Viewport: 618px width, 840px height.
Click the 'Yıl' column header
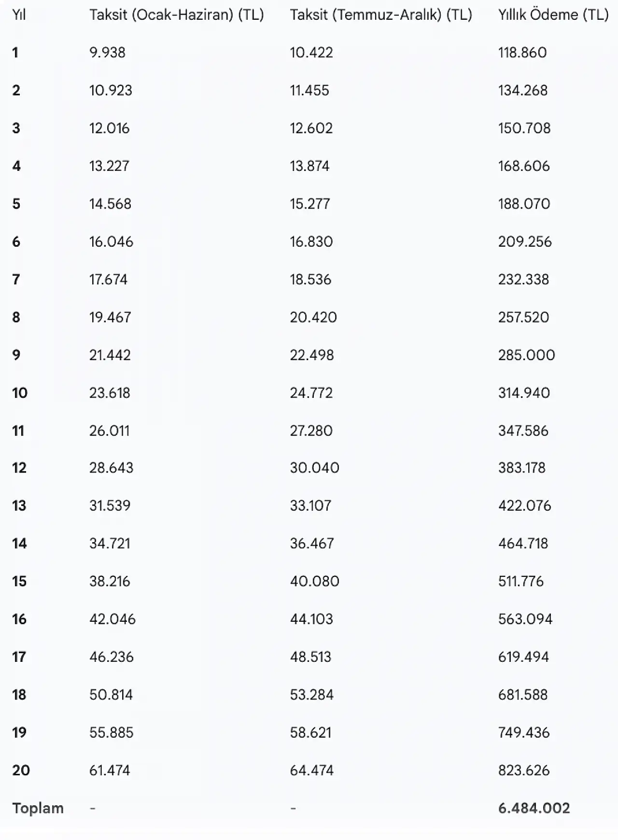pyautogui.click(x=19, y=15)
